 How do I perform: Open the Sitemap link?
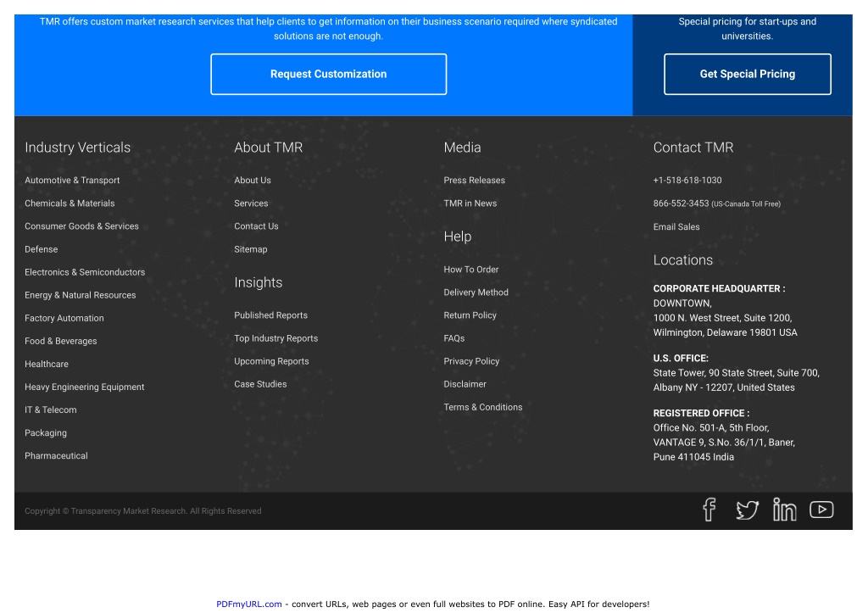point(251,249)
